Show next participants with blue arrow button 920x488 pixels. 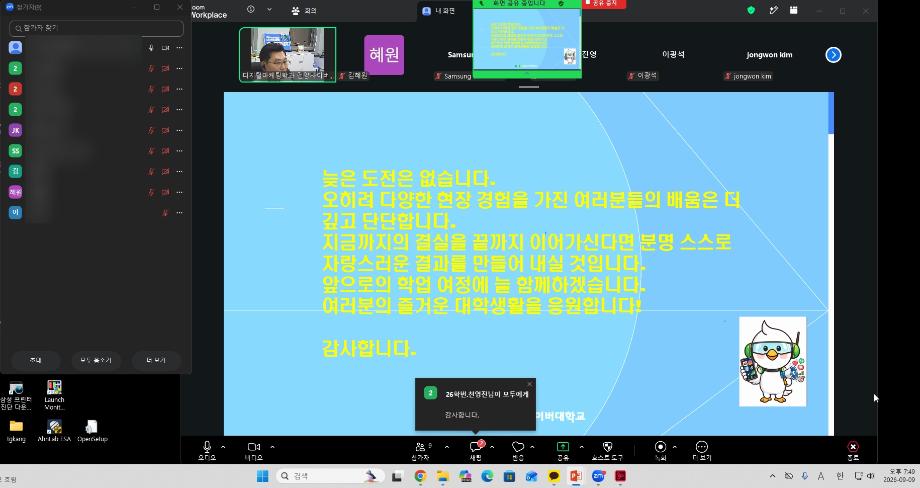(833, 55)
